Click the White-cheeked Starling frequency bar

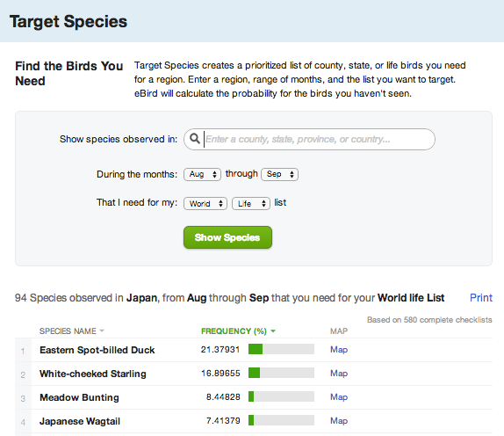pos(281,373)
